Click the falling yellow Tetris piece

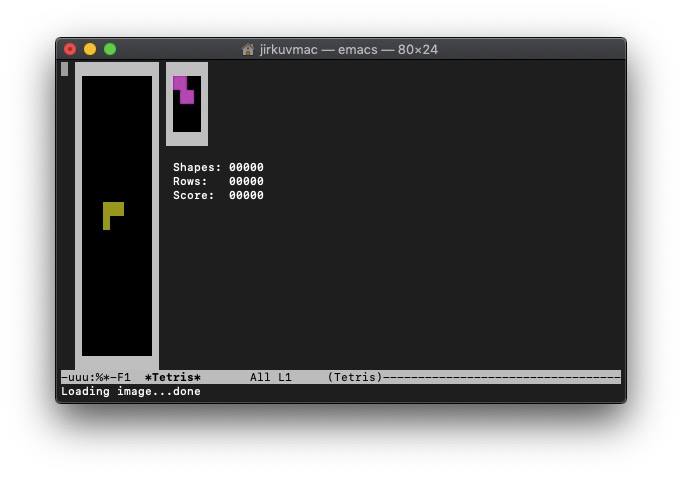click(x=114, y=216)
